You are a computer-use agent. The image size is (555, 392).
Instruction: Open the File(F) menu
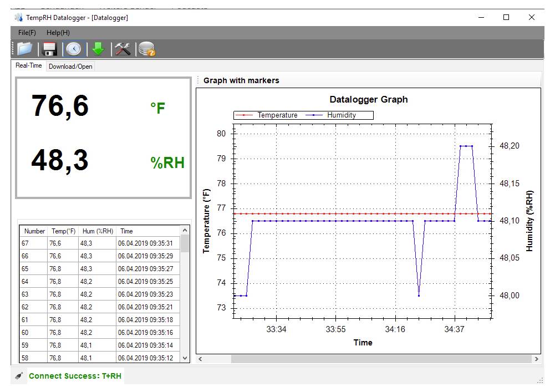click(27, 33)
